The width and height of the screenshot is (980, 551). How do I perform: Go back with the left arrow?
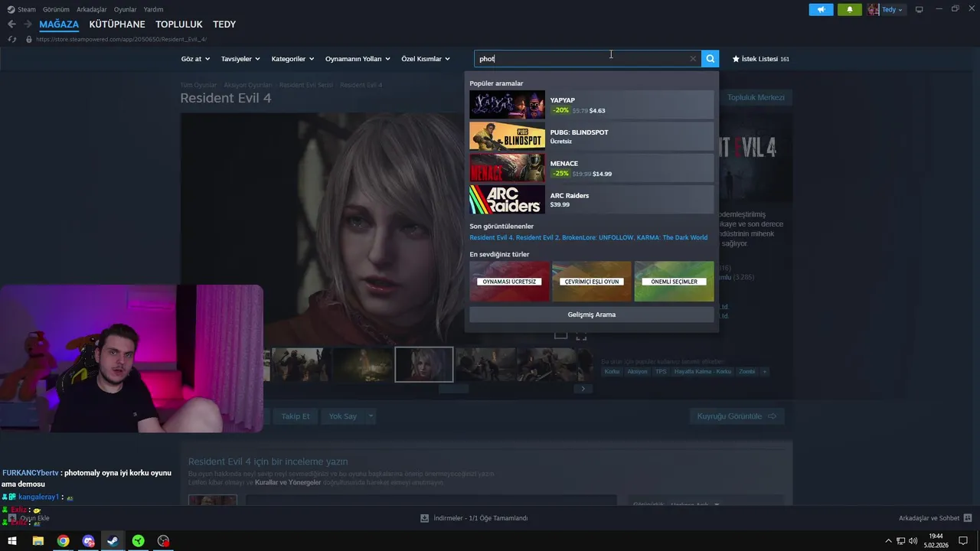11,24
